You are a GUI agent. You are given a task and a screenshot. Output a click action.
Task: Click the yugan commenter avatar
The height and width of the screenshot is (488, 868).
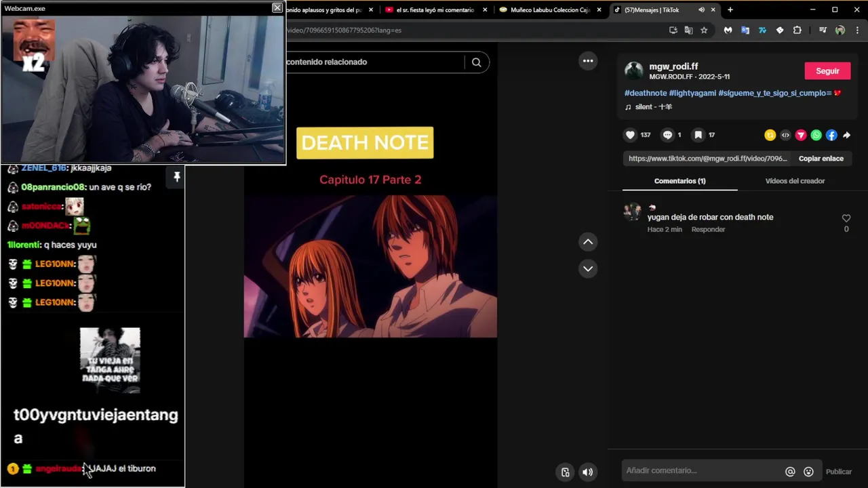pyautogui.click(x=633, y=211)
